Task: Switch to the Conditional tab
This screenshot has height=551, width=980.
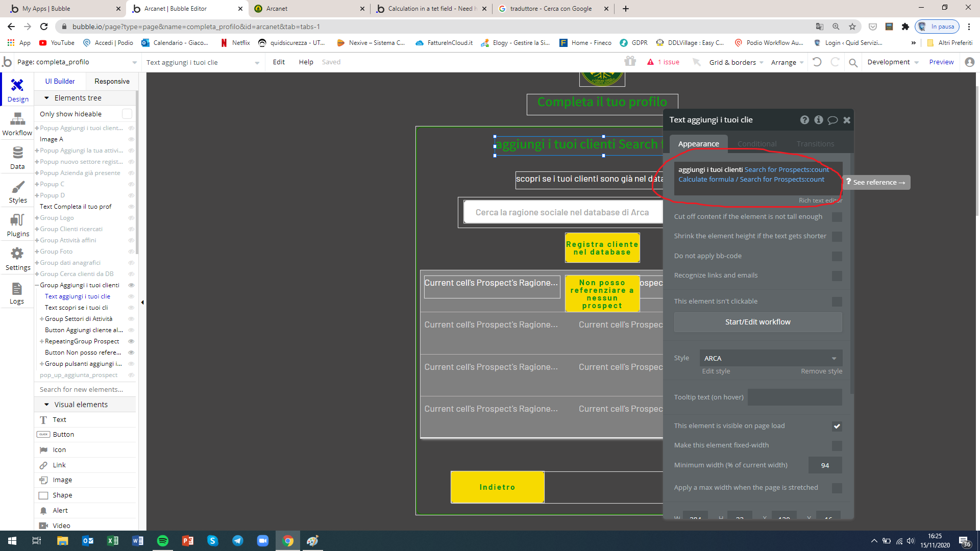Action: 756,144
